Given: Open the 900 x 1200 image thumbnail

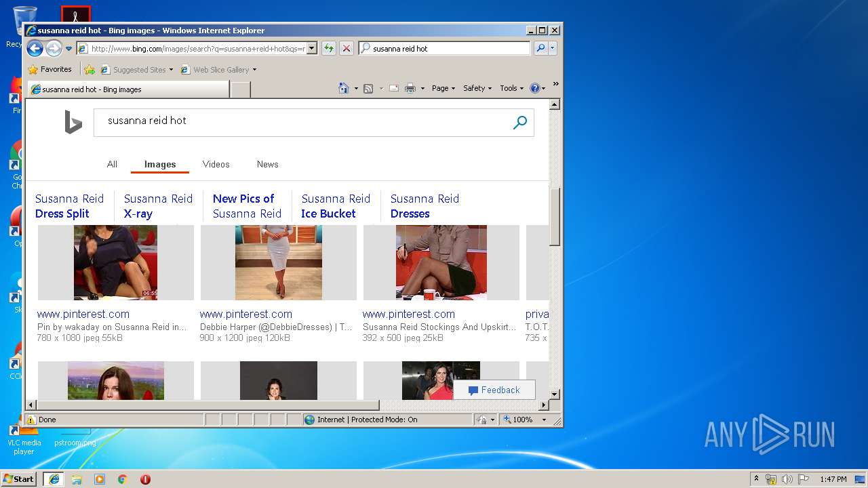Looking at the screenshot, I should click(x=278, y=263).
